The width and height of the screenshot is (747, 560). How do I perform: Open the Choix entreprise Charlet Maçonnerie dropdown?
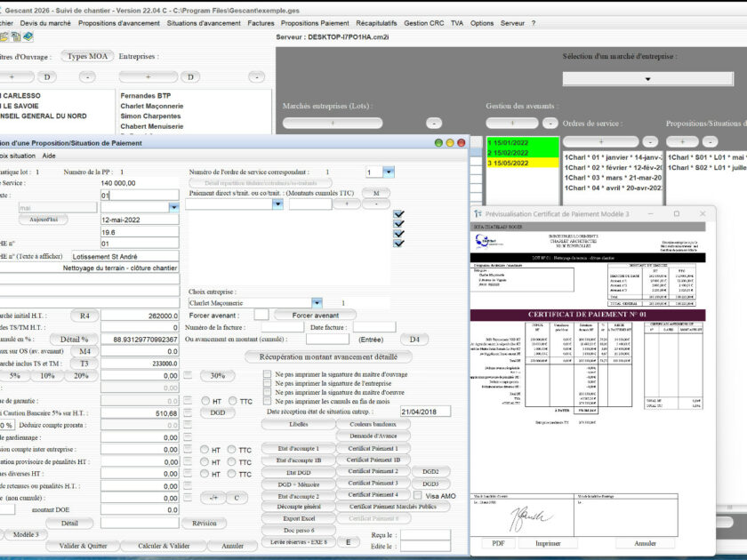click(317, 303)
